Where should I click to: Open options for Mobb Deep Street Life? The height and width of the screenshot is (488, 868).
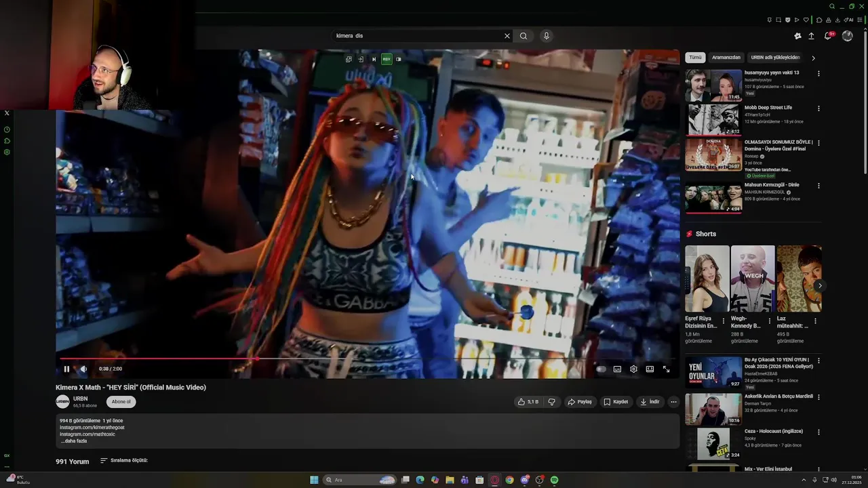point(818,108)
